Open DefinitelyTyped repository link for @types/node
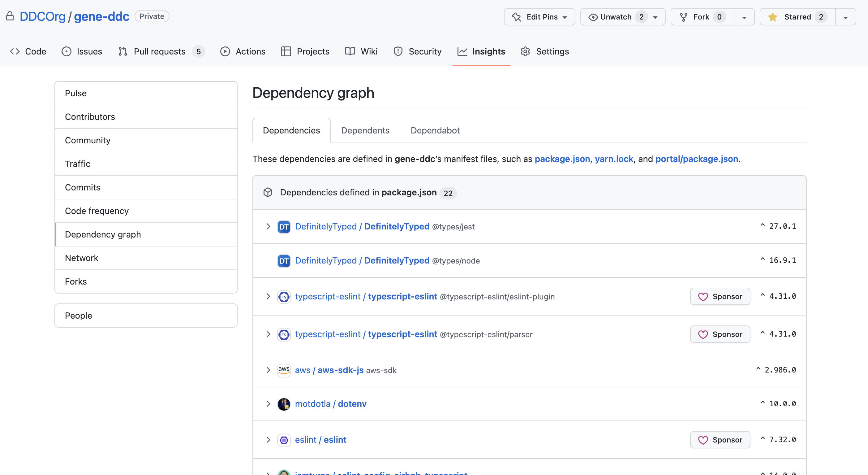The image size is (868, 475). (362, 260)
